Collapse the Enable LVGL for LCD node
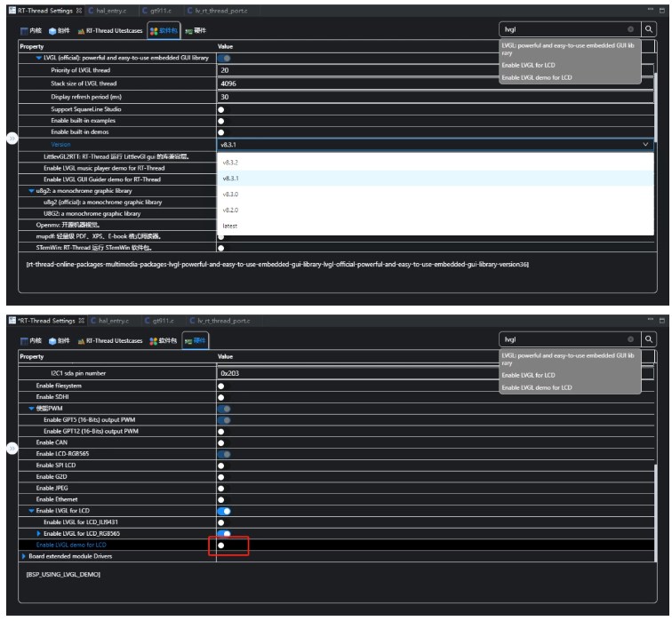This screenshot has width=672, height=621. 31,511
